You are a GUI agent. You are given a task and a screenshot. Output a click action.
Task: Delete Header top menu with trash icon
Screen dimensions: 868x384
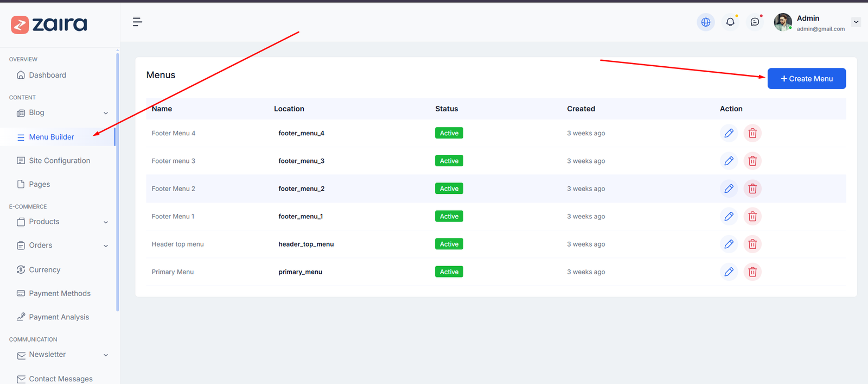[752, 244]
